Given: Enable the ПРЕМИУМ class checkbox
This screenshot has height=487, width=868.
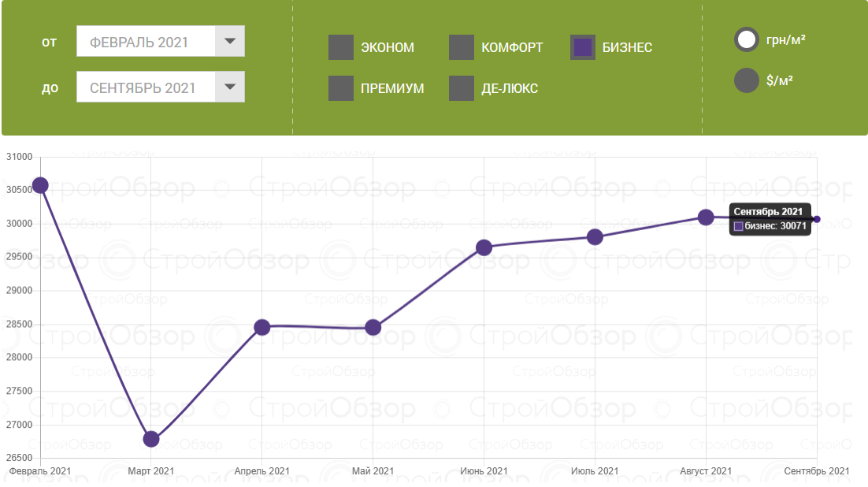Looking at the screenshot, I should coord(341,88).
